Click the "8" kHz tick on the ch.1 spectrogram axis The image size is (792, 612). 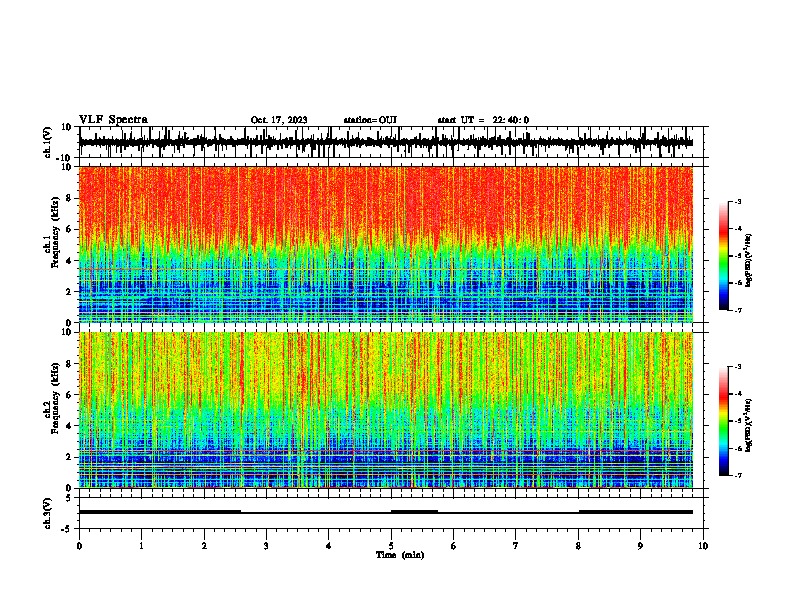[x=69, y=198]
